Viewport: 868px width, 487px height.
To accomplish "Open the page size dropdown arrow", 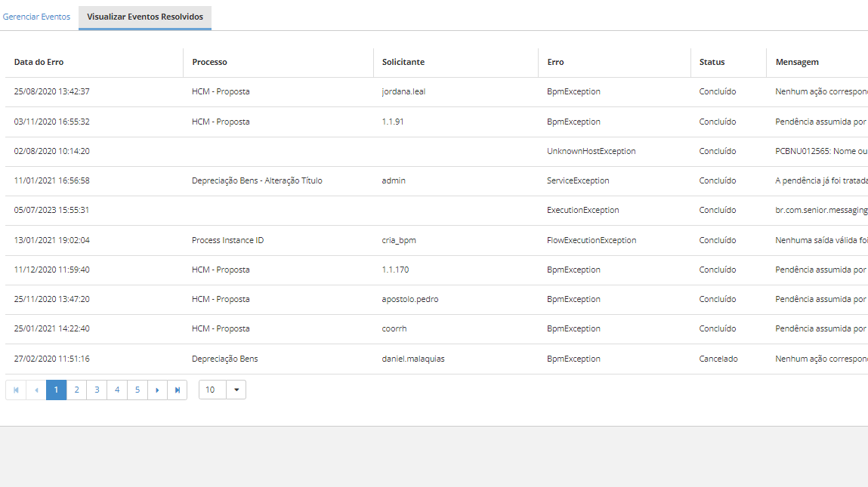I will click(236, 390).
